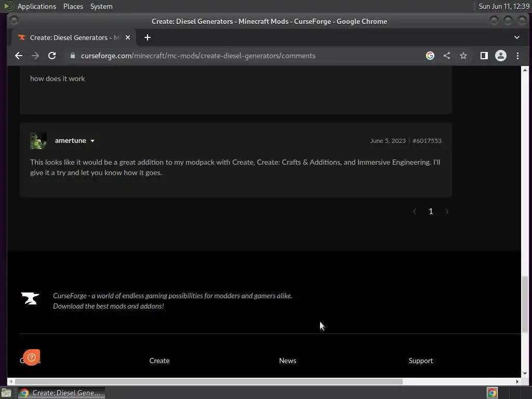Viewport: 532px width, 399px height.
Task: Open the Chrome profile avatar
Action: tap(500, 56)
